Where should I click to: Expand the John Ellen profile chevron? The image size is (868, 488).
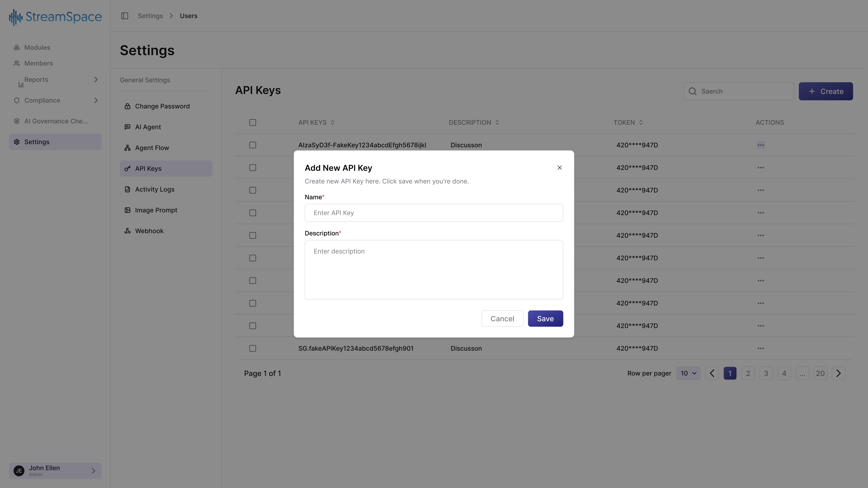[x=94, y=471]
